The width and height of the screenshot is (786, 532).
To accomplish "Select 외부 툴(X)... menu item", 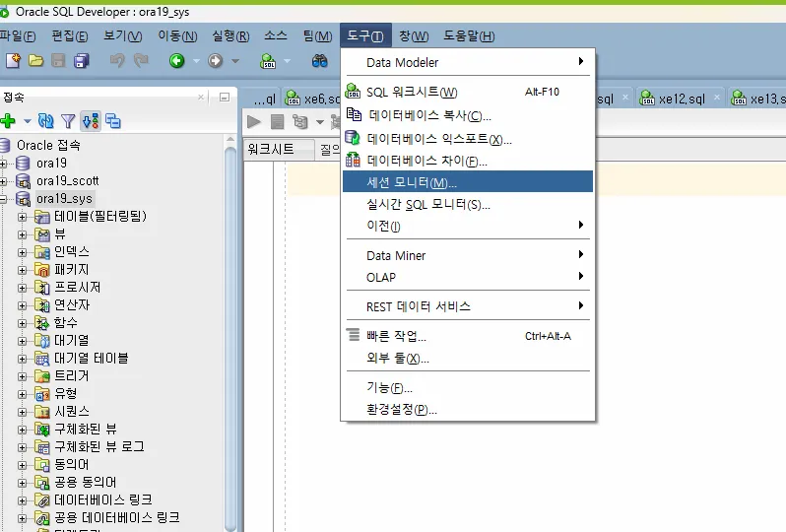I will [468, 358].
